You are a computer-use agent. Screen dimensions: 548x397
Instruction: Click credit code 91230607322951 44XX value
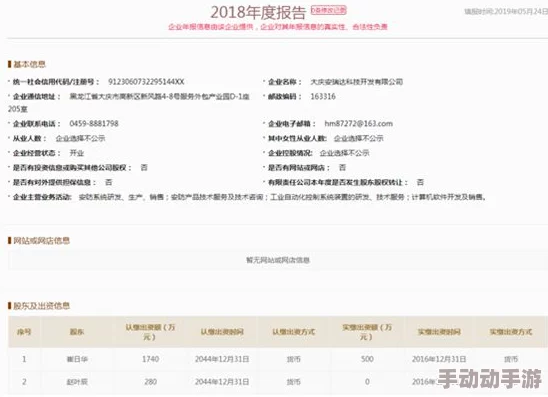pyautogui.click(x=146, y=82)
